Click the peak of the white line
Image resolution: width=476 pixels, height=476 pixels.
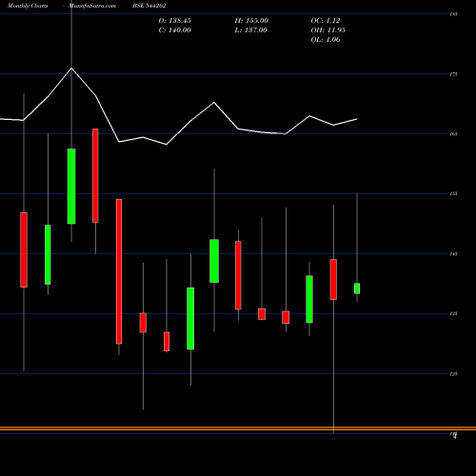coord(71,68)
